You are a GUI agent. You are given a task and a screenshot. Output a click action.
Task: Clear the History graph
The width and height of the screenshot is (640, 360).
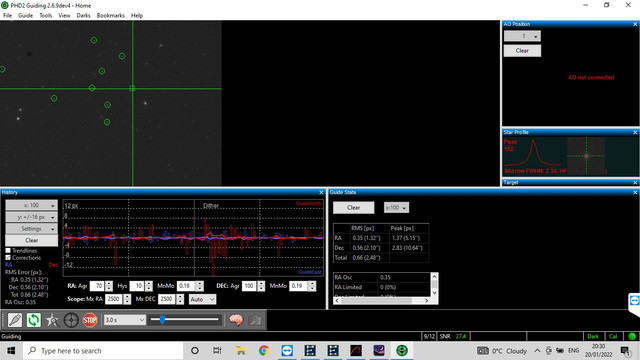coord(31,240)
